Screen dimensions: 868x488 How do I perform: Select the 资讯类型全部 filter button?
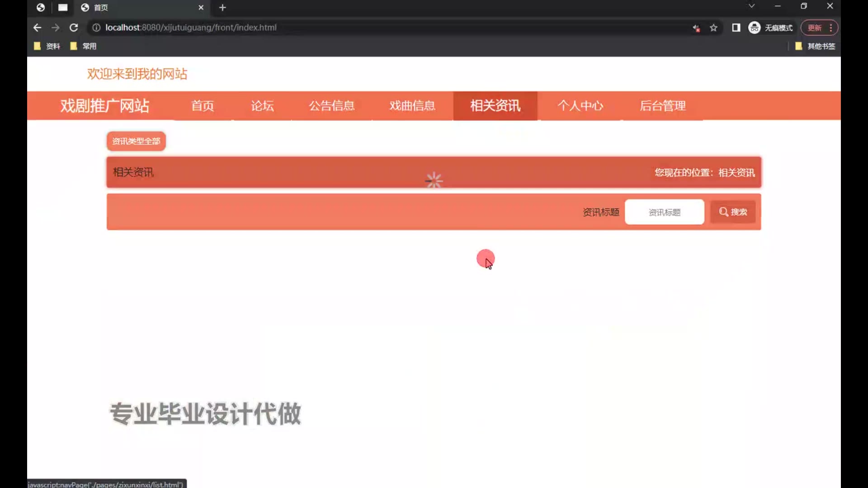point(136,141)
